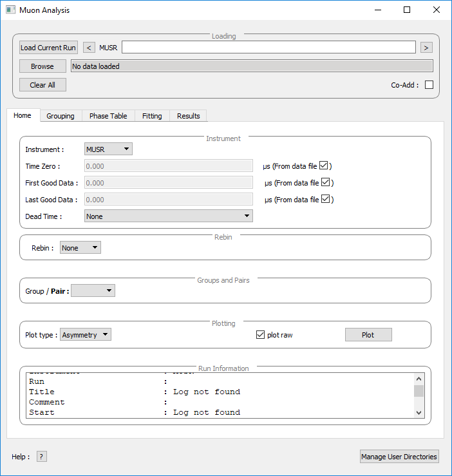Select Plot type Asymmetry dropdown
Image resolution: width=452 pixels, height=476 pixels.
[x=86, y=335]
